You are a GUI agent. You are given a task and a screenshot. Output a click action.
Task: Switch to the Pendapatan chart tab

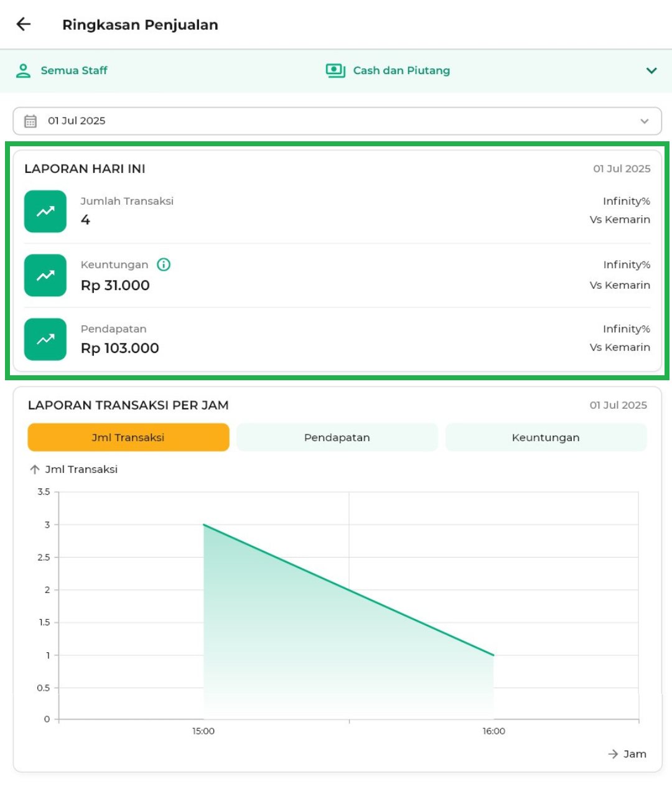(337, 437)
